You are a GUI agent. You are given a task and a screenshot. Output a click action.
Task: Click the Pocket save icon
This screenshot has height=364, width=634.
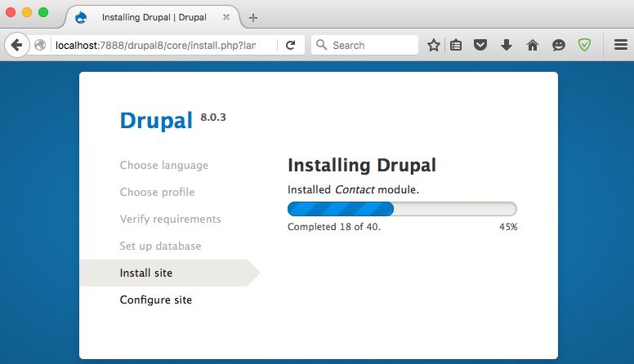click(480, 45)
